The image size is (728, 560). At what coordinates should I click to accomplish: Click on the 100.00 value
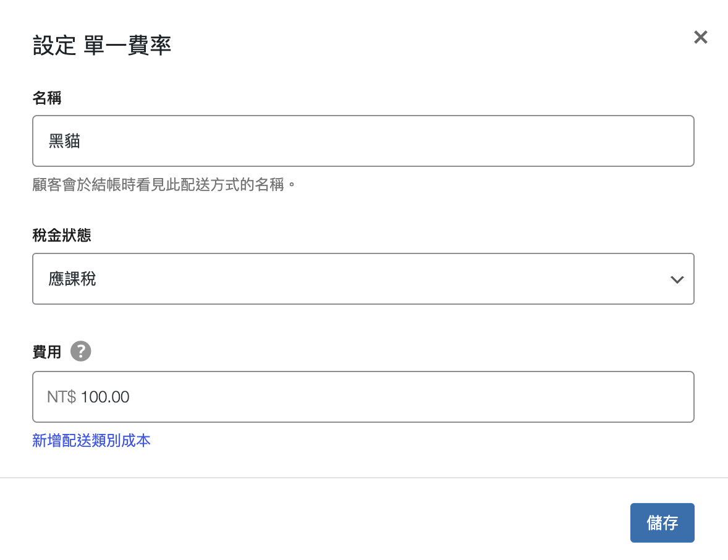coord(105,397)
